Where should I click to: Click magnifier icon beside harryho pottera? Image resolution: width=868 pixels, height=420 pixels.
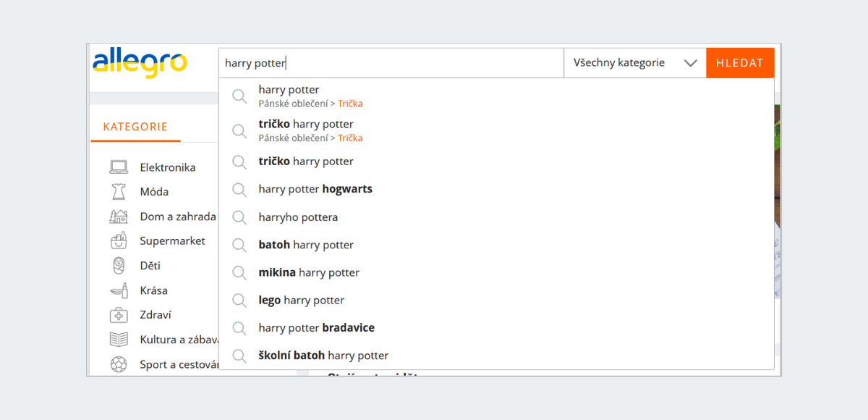point(239,217)
